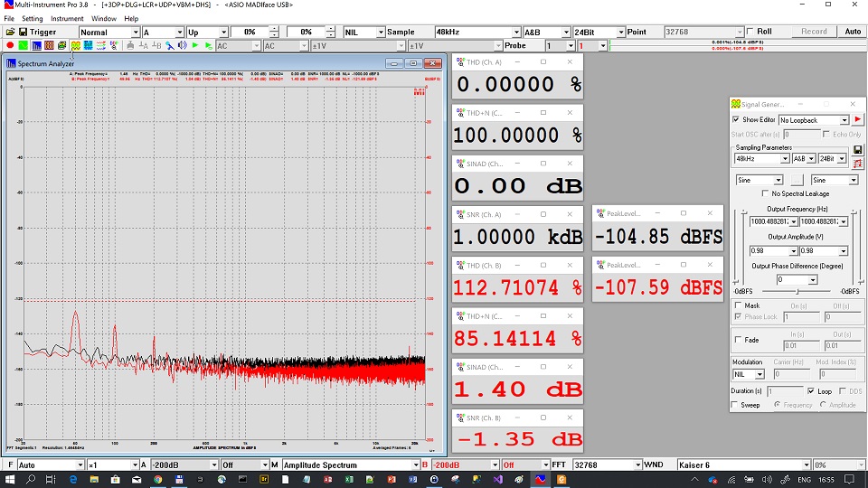
Task: Enable the No Spectral Leakage checkbox
Action: [x=765, y=193]
